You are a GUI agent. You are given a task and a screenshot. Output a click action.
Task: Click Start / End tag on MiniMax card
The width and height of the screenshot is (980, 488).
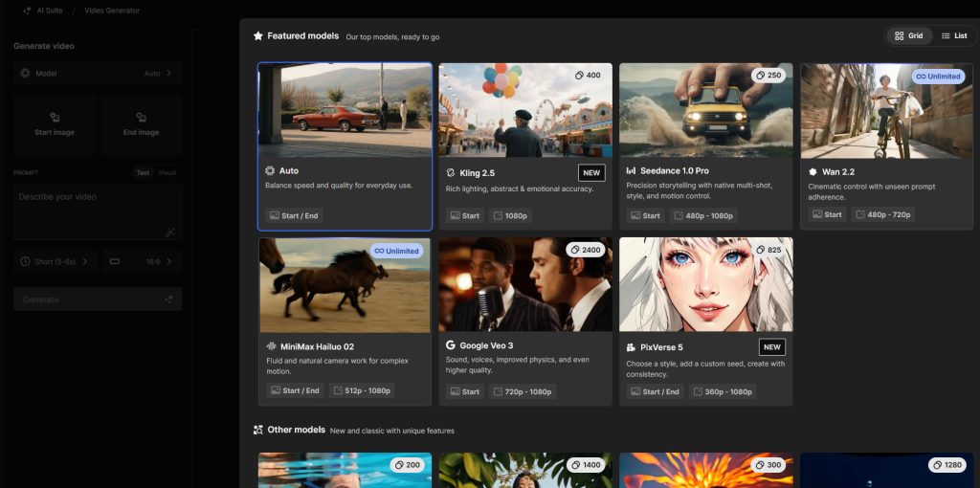295,390
